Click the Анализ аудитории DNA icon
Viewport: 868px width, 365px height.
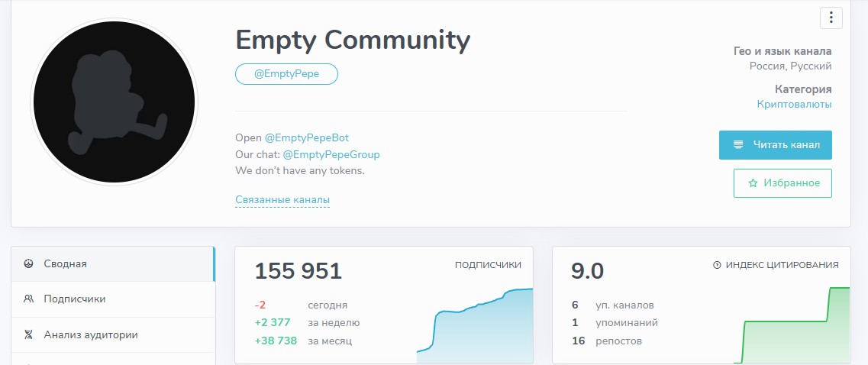[28, 334]
